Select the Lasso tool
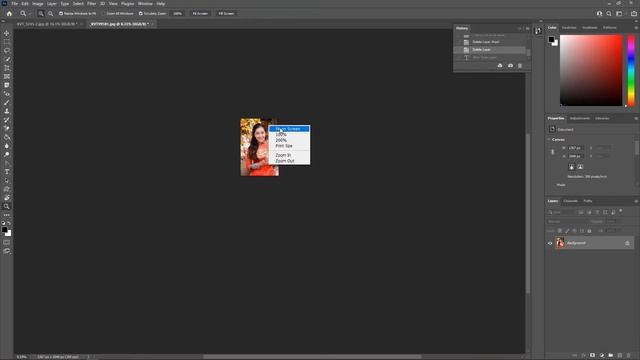This screenshot has width=640, height=360. click(x=7, y=51)
